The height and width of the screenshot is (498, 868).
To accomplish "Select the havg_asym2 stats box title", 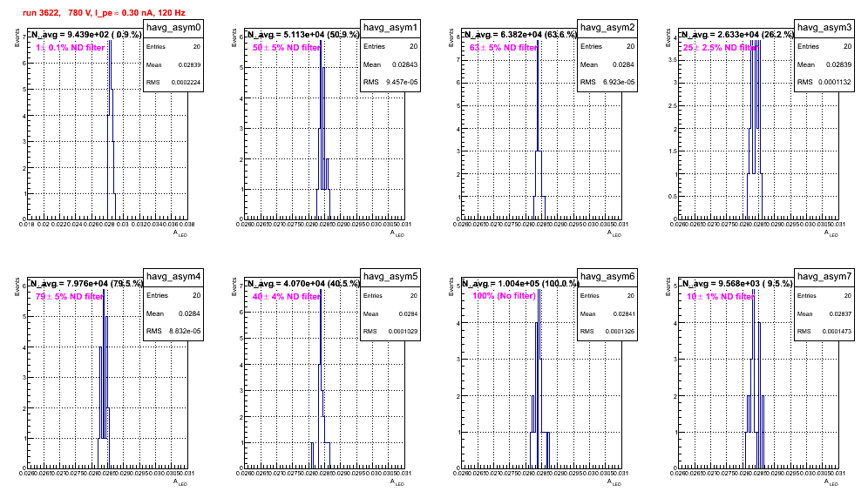I will click(x=607, y=28).
